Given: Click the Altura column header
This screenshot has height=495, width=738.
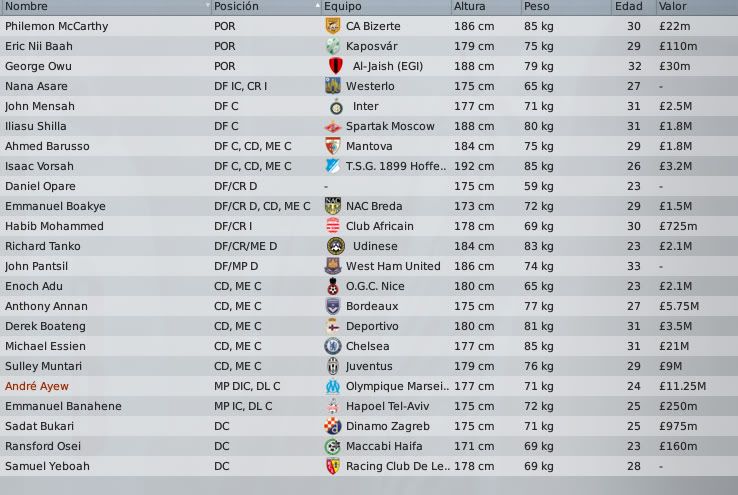Looking at the screenshot, I should (470, 6).
